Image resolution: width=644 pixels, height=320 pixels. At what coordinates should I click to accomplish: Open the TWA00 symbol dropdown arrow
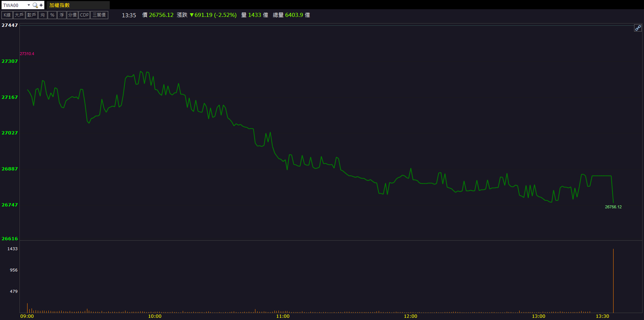tap(29, 5)
